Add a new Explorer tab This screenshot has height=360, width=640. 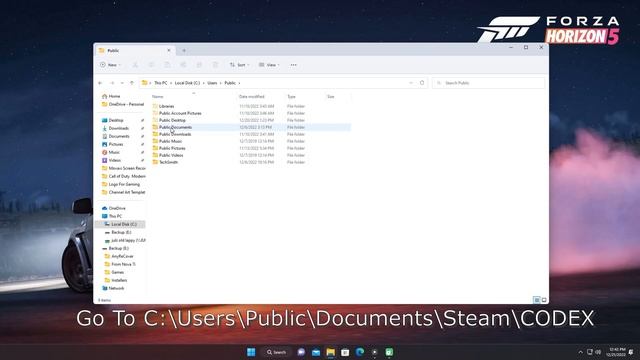click(184, 51)
